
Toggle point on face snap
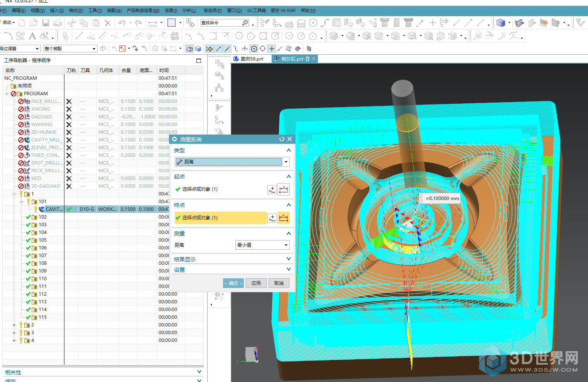(289, 49)
